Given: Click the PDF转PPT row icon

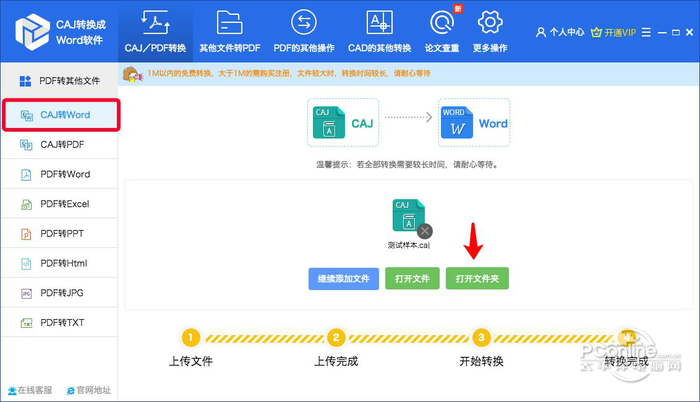Looking at the screenshot, I should coord(26,234).
